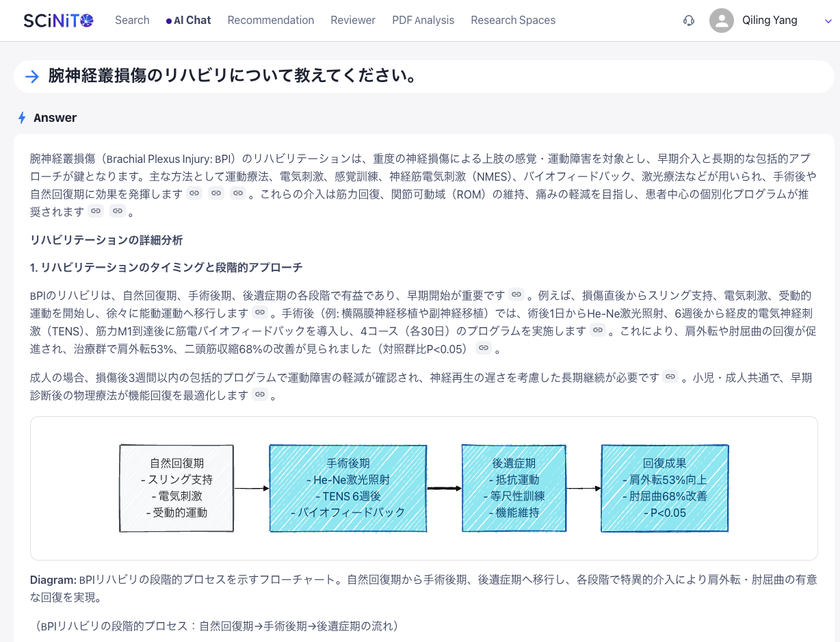The width and height of the screenshot is (840, 642).
Task: Click the user avatar icon
Action: tap(722, 21)
